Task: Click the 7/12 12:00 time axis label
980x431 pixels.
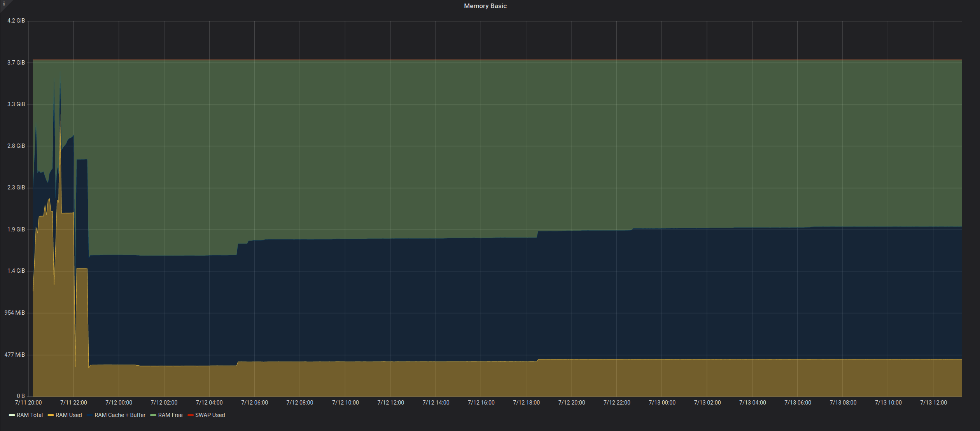Action: tap(390, 403)
